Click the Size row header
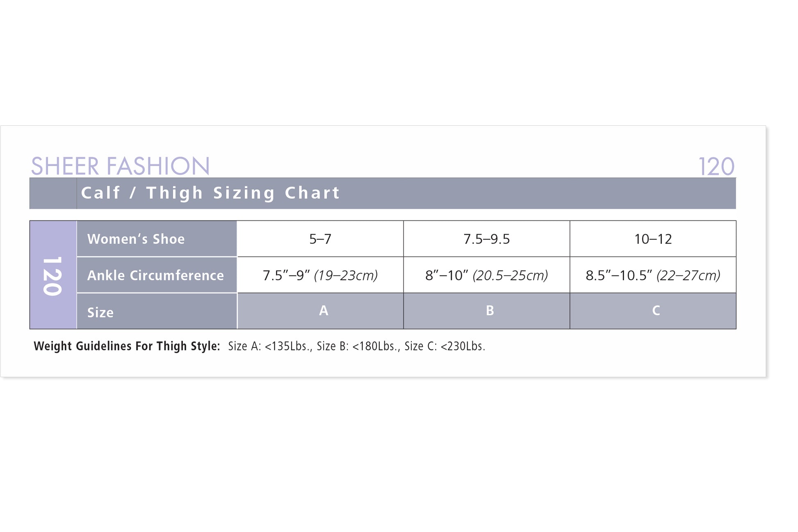The image size is (798, 532). point(100,312)
